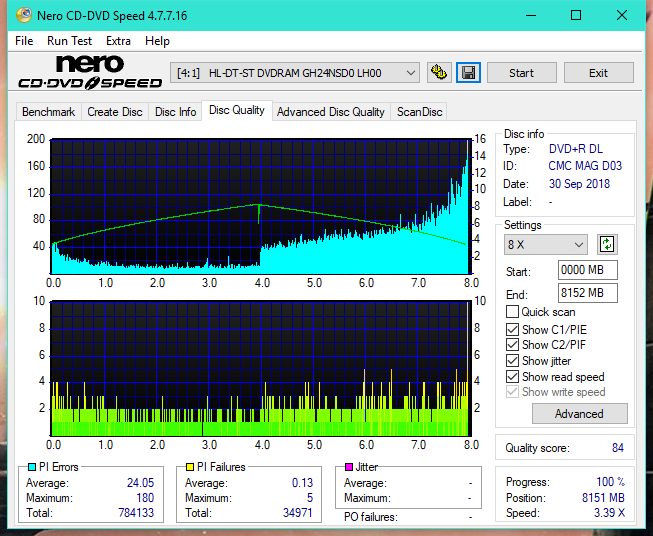The height and width of the screenshot is (536, 653).
Task: Click the magenta Jitter legend swatch
Action: pyautogui.click(x=349, y=467)
